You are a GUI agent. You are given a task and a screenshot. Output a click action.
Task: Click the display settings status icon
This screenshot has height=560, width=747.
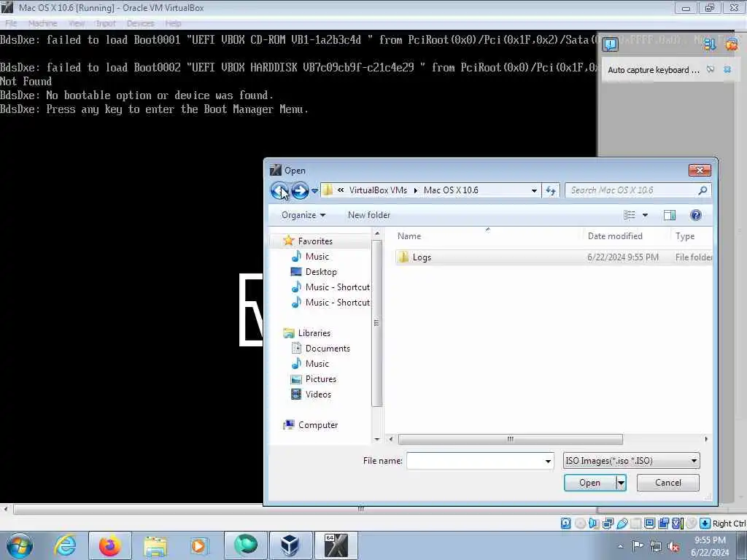click(x=649, y=524)
